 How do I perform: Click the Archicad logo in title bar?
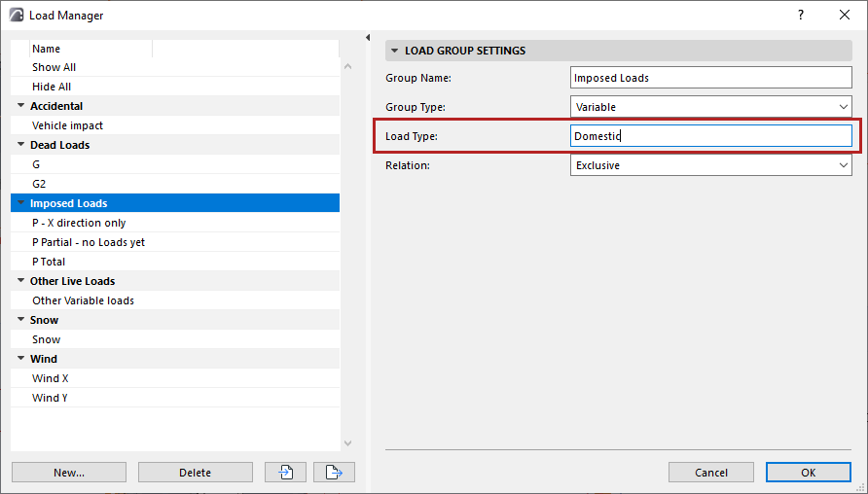click(16, 15)
